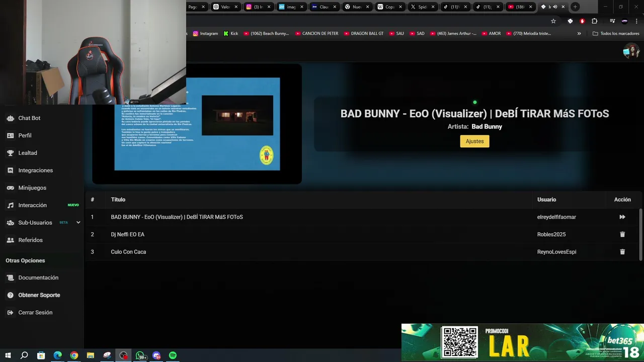Viewport: 644px width, 362px height.
Task: Click the Acción column header
Action: coord(622,200)
